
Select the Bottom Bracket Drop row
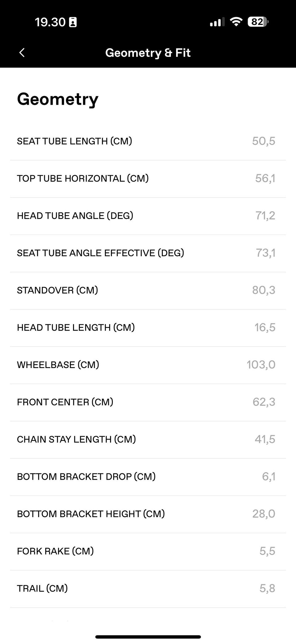tap(148, 477)
